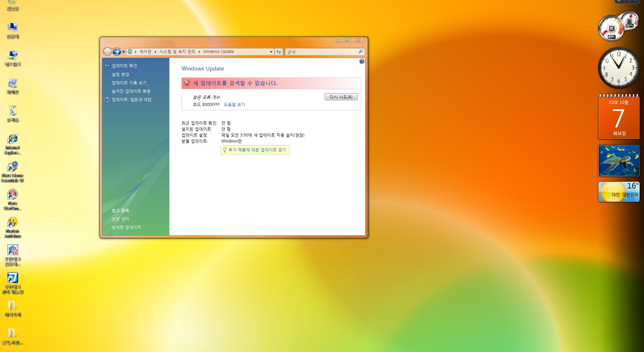Open the 제어판 desktop icon

13,86
